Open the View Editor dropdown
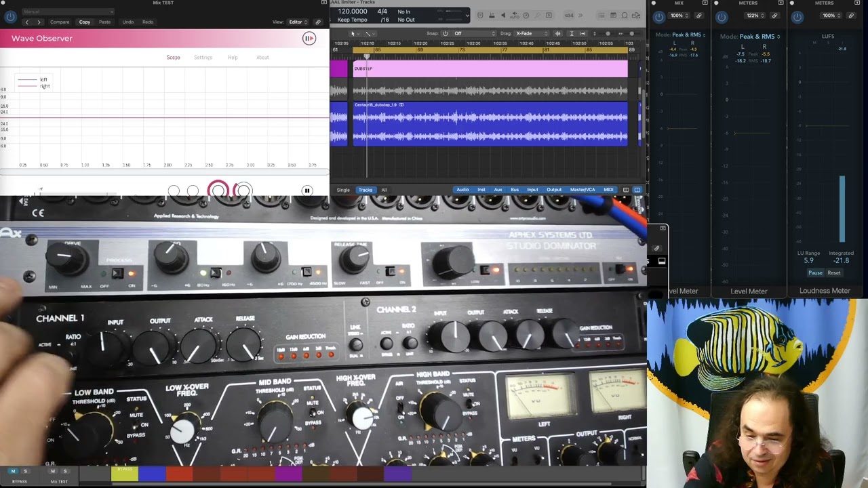 click(297, 22)
